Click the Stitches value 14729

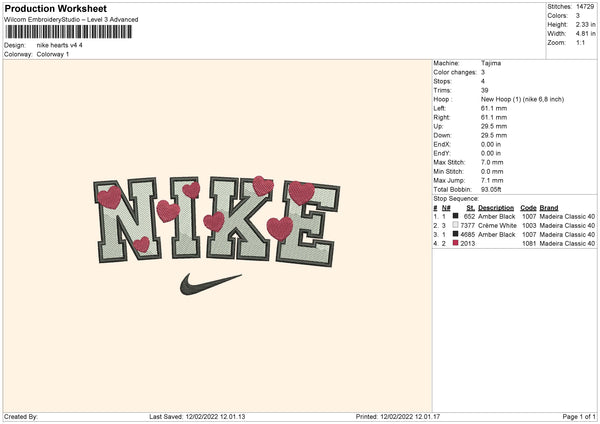tap(585, 7)
